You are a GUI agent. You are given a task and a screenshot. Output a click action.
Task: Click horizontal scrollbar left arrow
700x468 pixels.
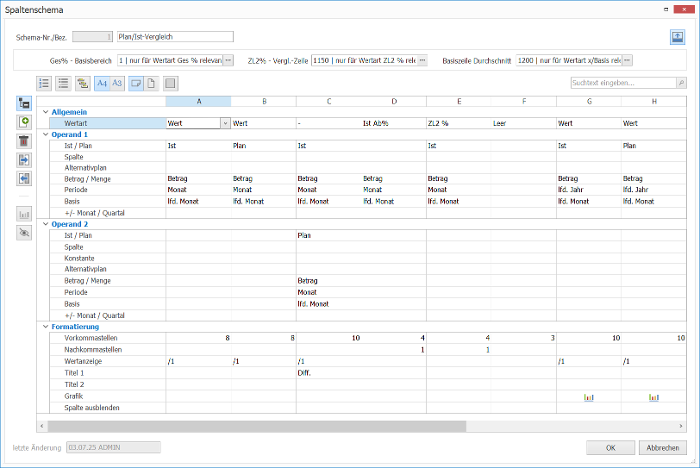(42, 426)
